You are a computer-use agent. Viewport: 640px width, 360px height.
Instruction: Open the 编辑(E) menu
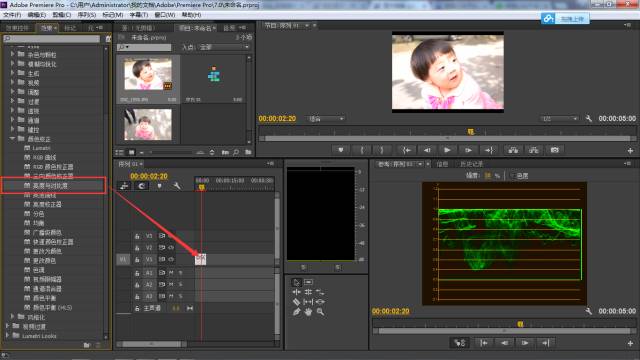click(x=36, y=15)
